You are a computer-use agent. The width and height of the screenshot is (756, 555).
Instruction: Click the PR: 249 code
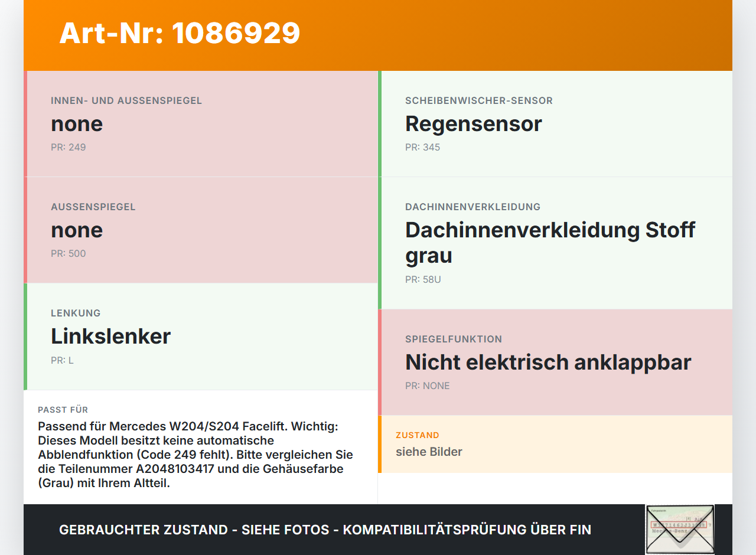tap(69, 147)
